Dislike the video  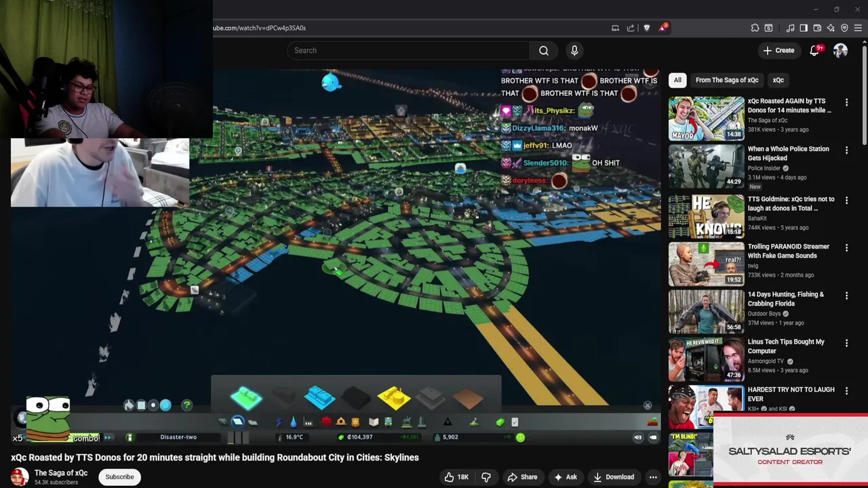pyautogui.click(x=486, y=477)
